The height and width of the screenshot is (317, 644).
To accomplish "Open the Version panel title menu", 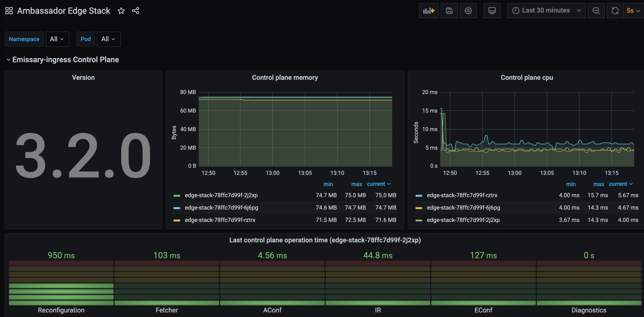I will click(83, 77).
